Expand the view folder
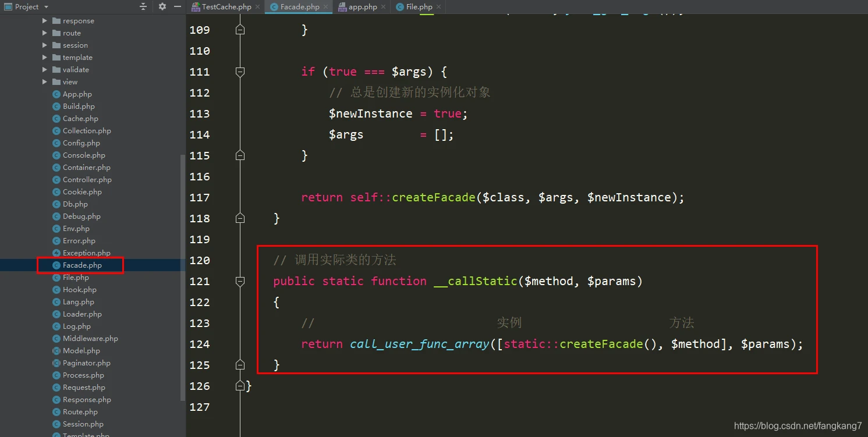Image resolution: width=868 pixels, height=437 pixels. point(45,82)
